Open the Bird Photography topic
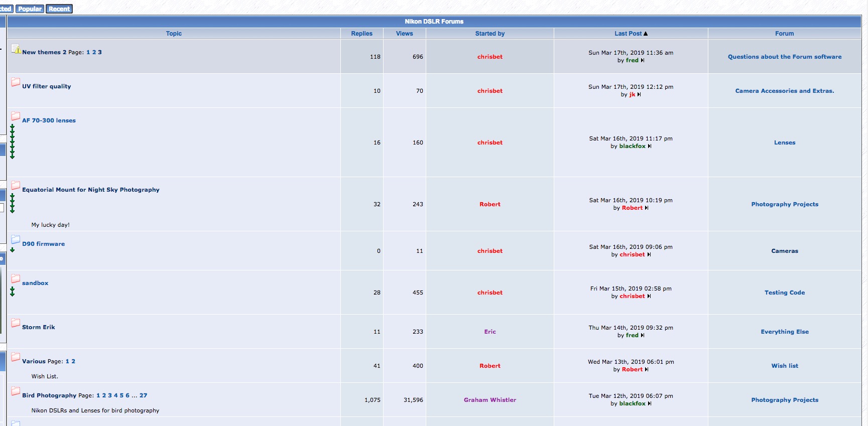The height and width of the screenshot is (426, 868). pos(49,395)
